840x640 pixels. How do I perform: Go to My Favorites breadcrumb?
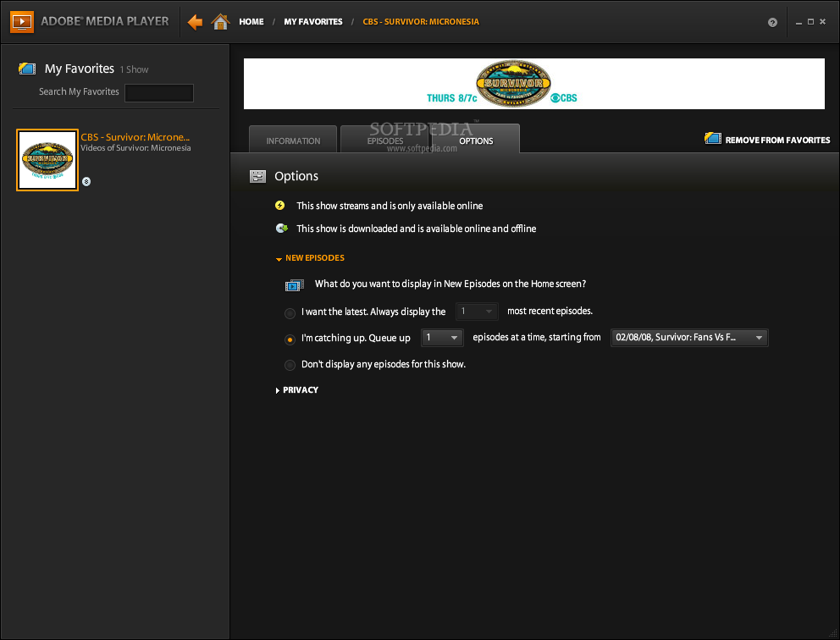coord(312,22)
